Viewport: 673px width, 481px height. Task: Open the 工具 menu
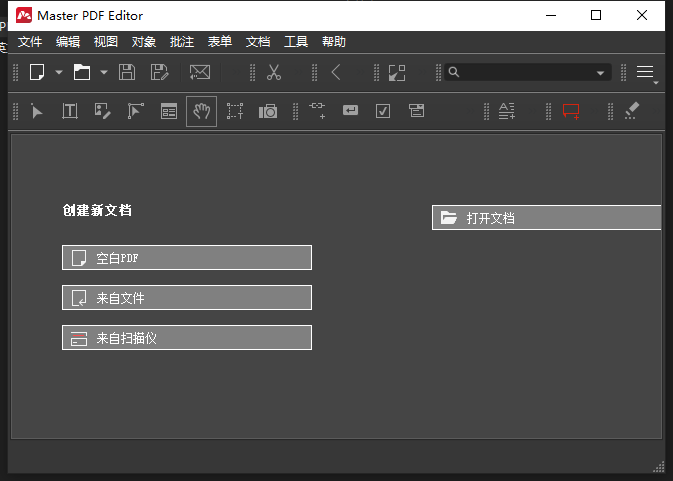coord(296,42)
